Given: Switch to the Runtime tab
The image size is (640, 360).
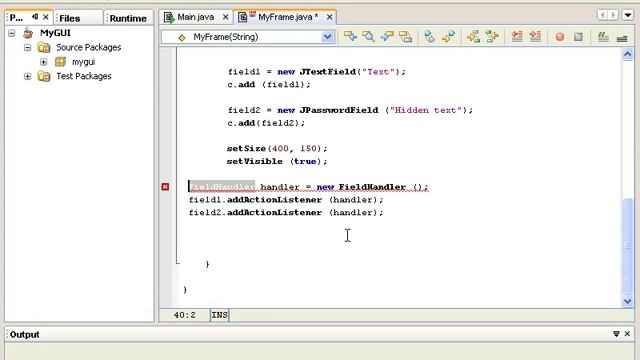Looking at the screenshot, I should [128, 18].
